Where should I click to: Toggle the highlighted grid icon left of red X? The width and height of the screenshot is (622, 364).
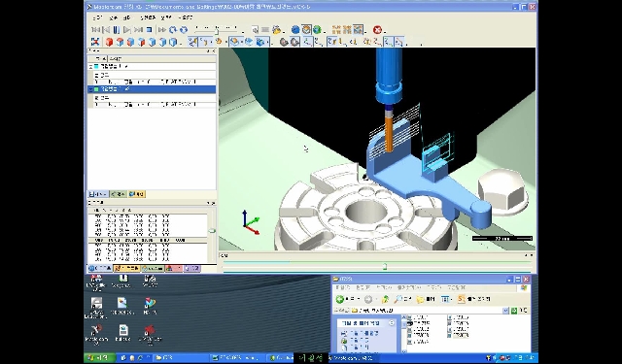pyautogui.click(x=358, y=30)
